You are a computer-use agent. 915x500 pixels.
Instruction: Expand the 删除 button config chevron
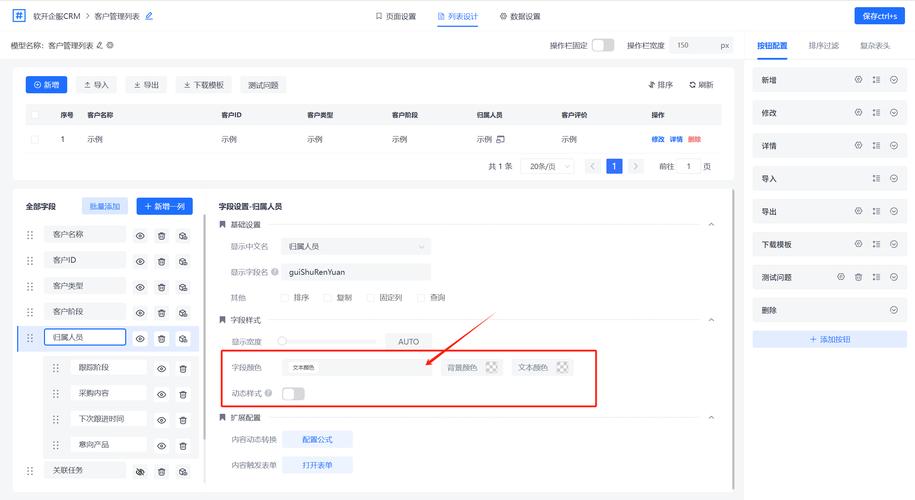(x=893, y=310)
